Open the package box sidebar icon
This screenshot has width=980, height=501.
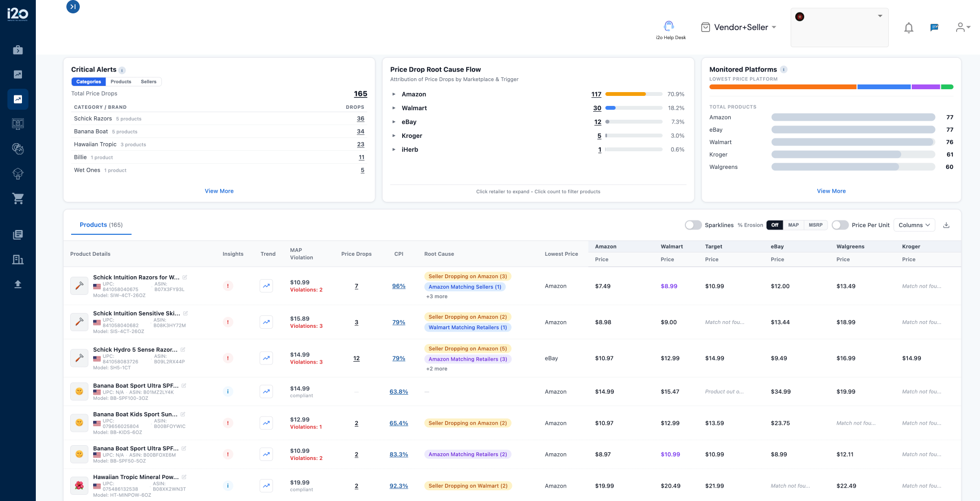pos(18,174)
